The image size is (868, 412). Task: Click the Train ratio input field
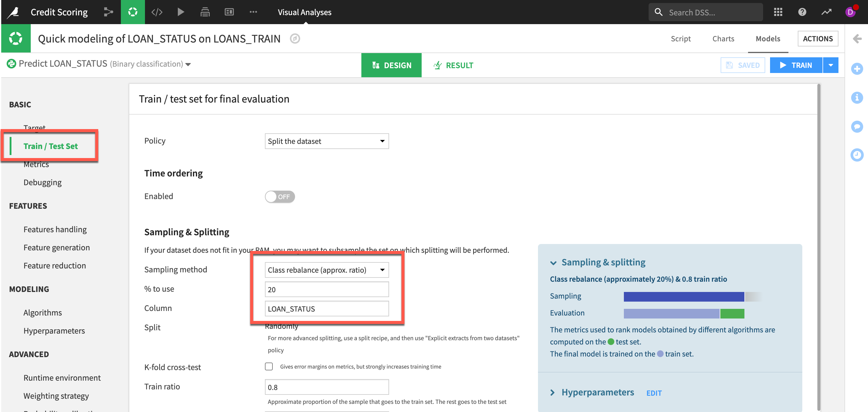[326, 387]
